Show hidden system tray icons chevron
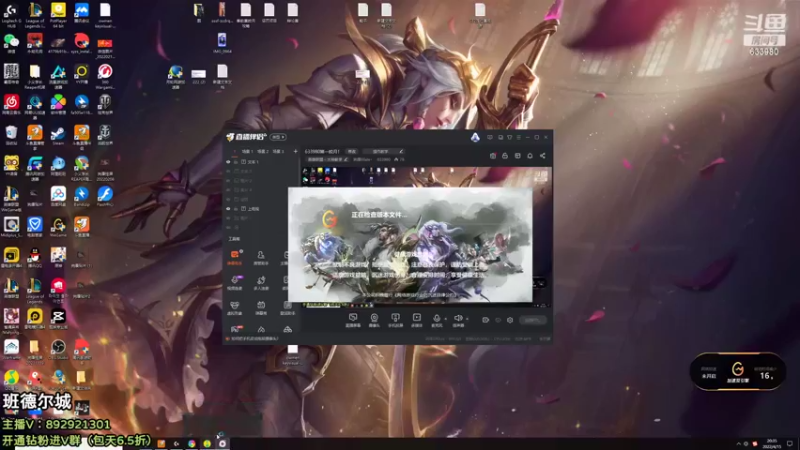 tap(738, 444)
